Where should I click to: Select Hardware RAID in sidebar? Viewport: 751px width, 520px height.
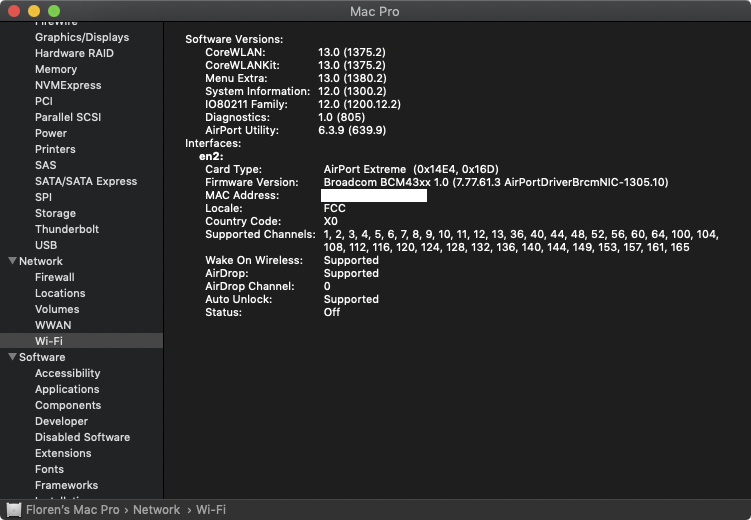[x=74, y=53]
